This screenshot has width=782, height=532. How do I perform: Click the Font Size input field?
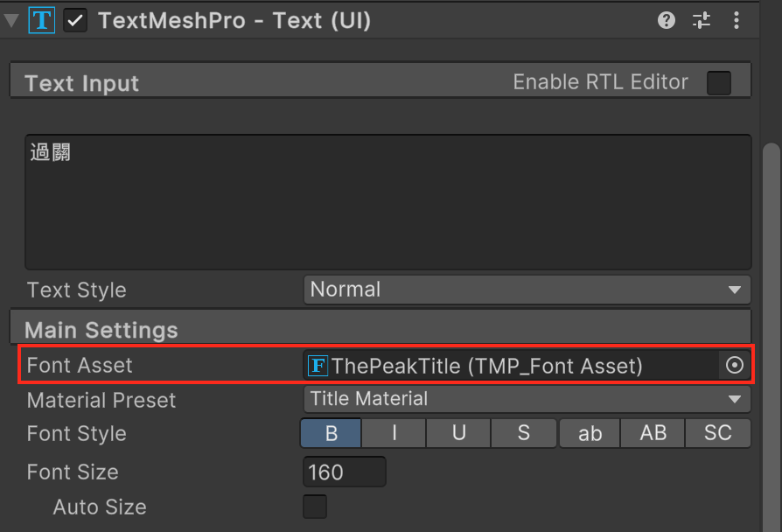[344, 472]
